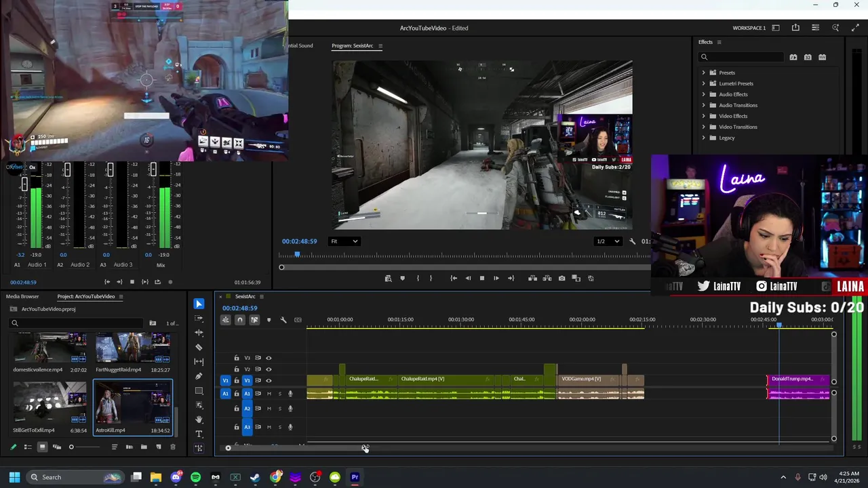This screenshot has height=488, width=868.
Task: Click New Item icon in Project panel
Action: click(x=158, y=447)
